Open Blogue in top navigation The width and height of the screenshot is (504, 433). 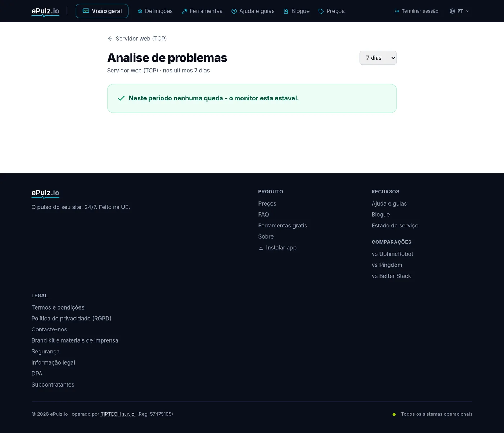(x=297, y=11)
